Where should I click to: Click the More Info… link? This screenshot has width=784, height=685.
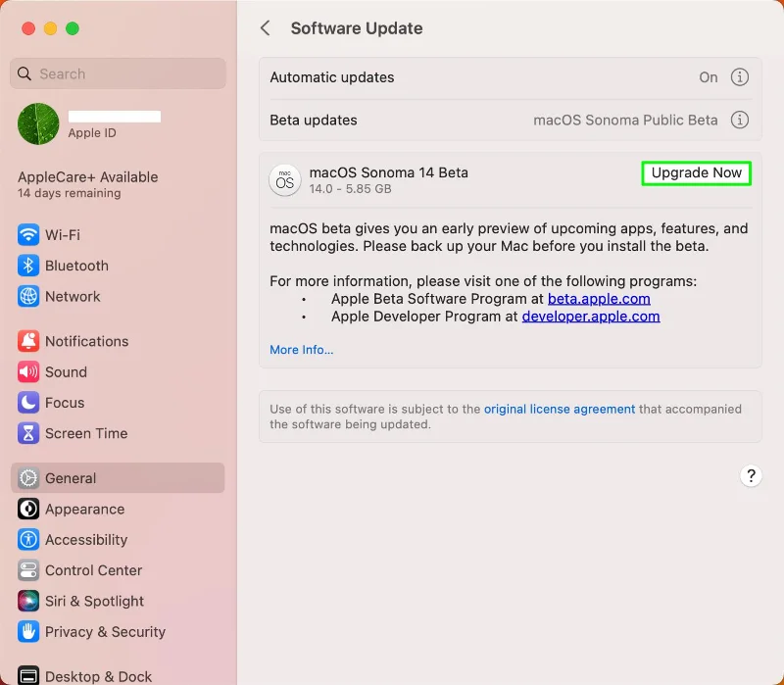[302, 350]
